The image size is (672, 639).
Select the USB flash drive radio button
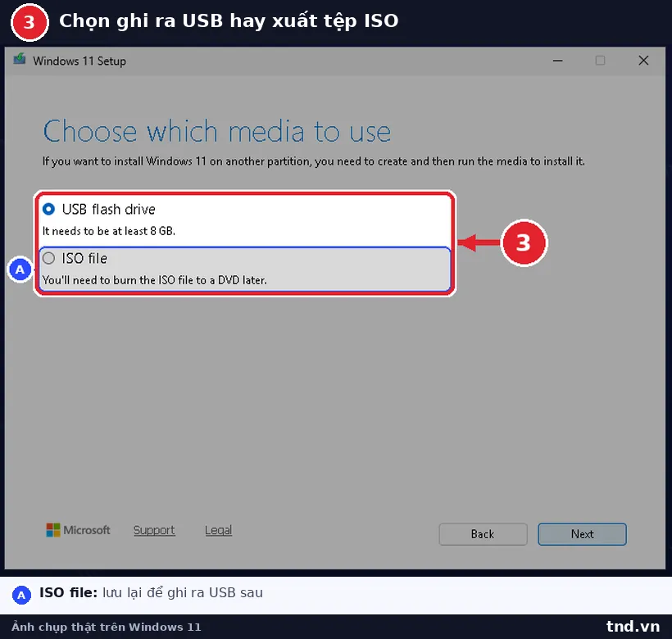pyautogui.click(x=49, y=209)
